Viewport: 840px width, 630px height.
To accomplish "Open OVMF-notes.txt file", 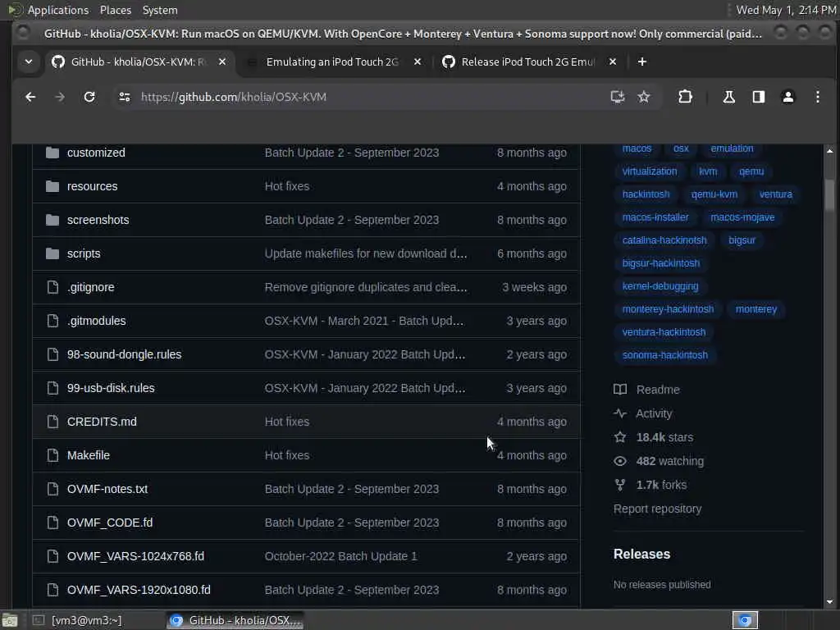I will [x=107, y=489].
